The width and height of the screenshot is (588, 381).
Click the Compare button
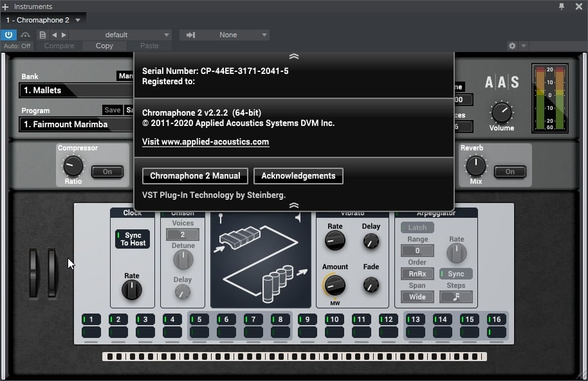(x=59, y=46)
